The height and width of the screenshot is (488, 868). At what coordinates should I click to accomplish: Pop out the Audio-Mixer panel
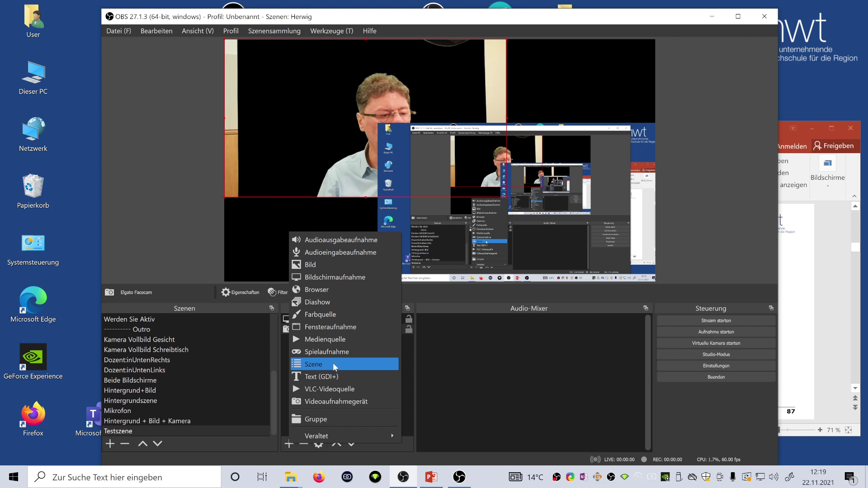point(646,308)
